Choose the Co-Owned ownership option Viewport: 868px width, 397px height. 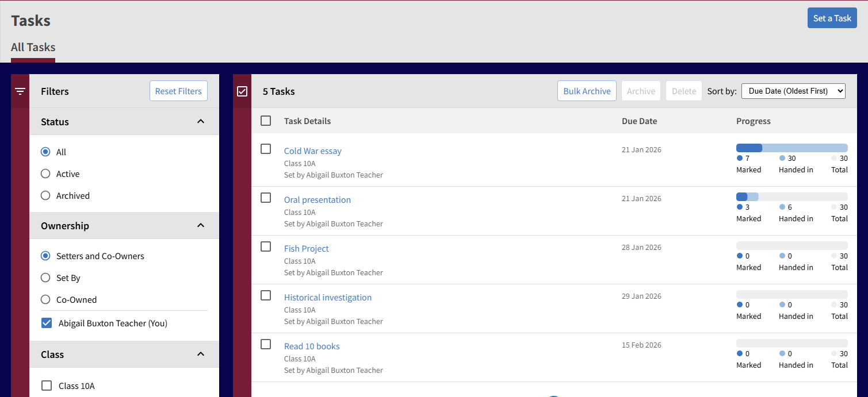tap(45, 300)
